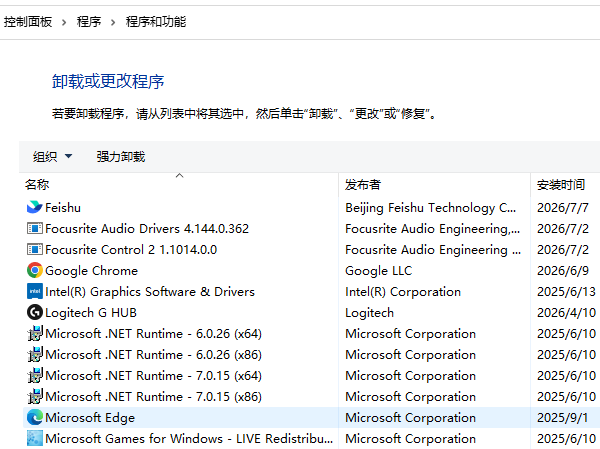Go to 控制面板 breadcrumb link
The height and width of the screenshot is (449, 600).
[x=28, y=22]
